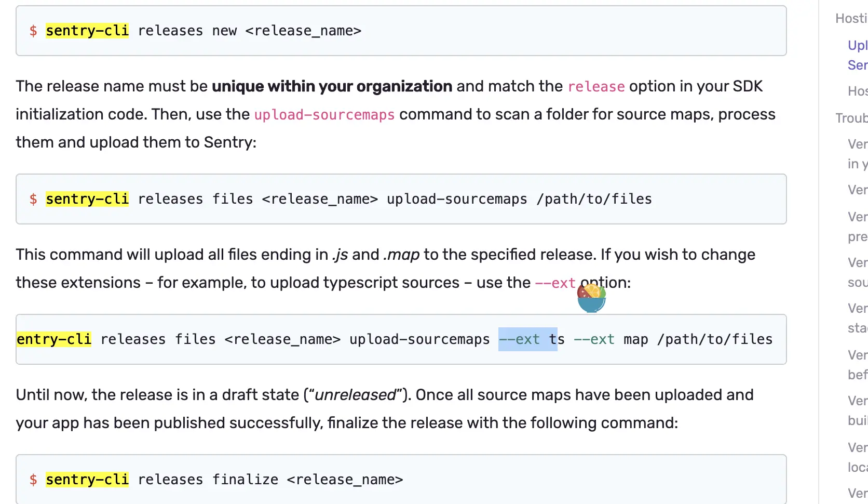Click the italic word "unreleased"

(x=356, y=395)
